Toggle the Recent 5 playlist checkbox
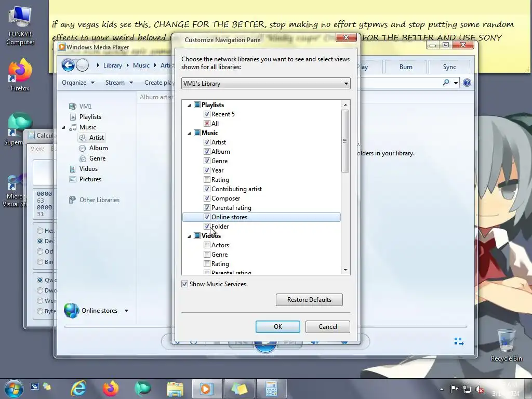 tap(207, 114)
